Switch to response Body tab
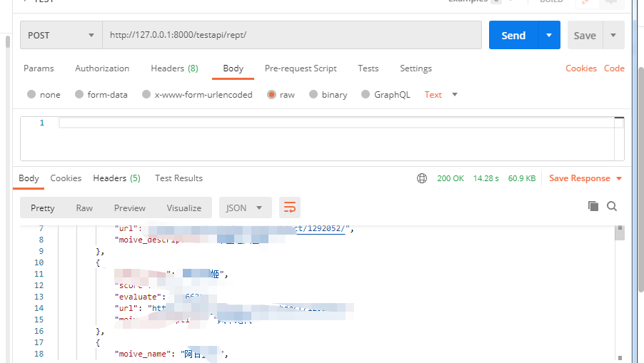Image resolution: width=644 pixels, height=363 pixels. pyautogui.click(x=29, y=178)
